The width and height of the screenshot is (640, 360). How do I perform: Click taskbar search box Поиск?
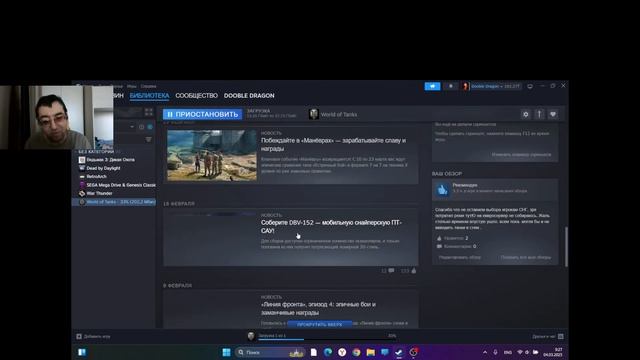[x=269, y=352]
